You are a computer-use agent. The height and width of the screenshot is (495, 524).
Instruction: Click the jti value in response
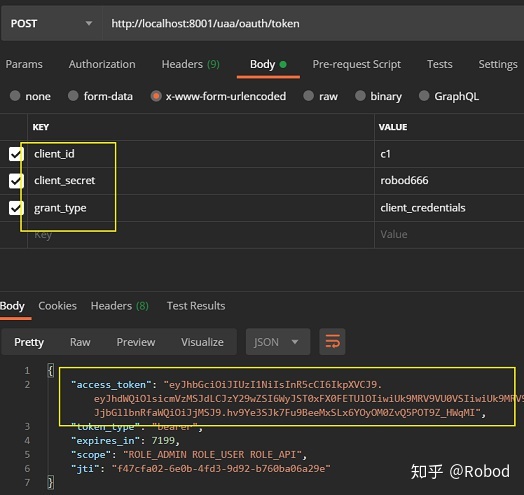tap(221, 469)
